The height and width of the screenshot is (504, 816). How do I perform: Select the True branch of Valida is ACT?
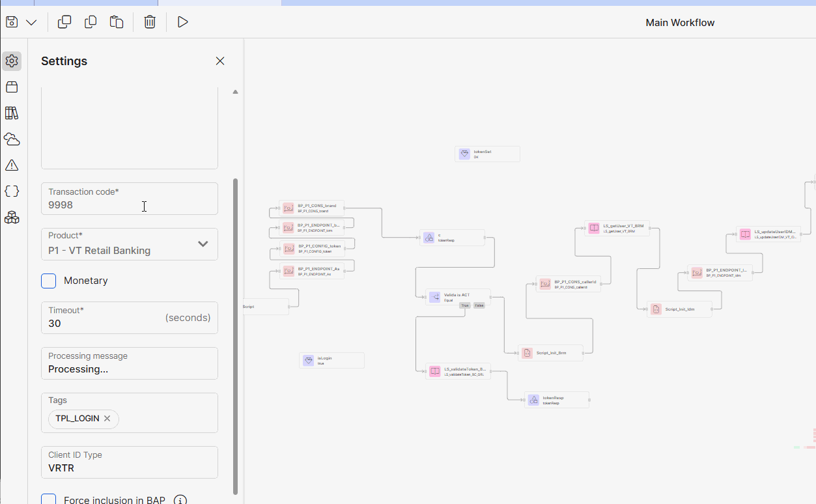point(464,305)
